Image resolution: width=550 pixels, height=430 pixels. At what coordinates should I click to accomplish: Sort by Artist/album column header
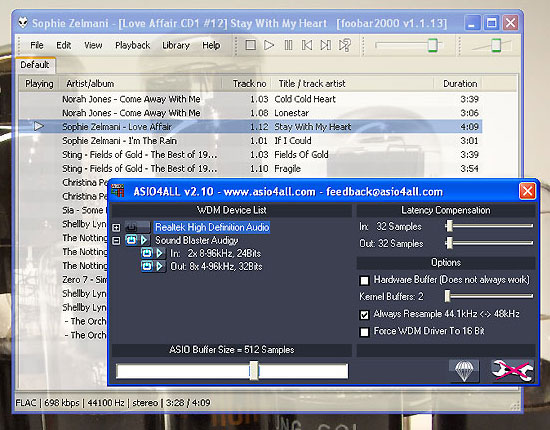click(140, 84)
